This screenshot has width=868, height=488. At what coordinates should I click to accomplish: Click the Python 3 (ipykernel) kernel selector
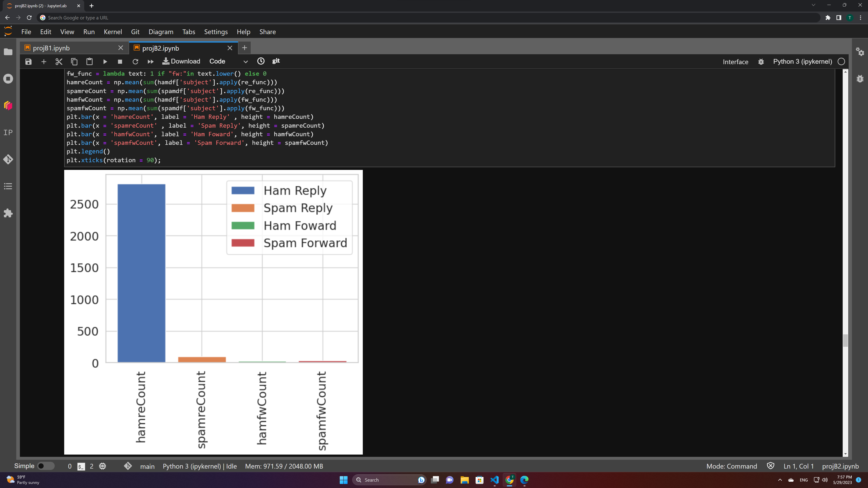tap(802, 62)
